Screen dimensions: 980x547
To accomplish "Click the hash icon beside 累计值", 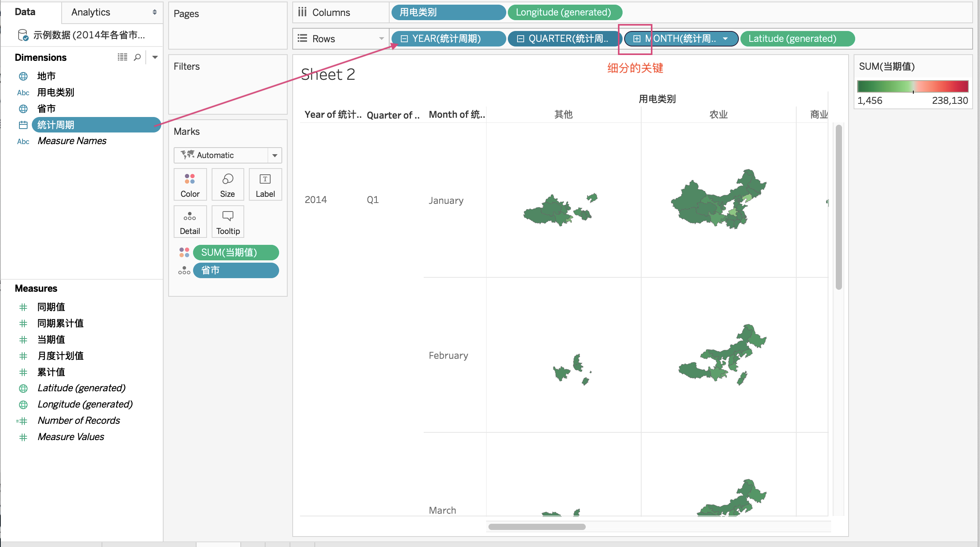I will pos(23,372).
